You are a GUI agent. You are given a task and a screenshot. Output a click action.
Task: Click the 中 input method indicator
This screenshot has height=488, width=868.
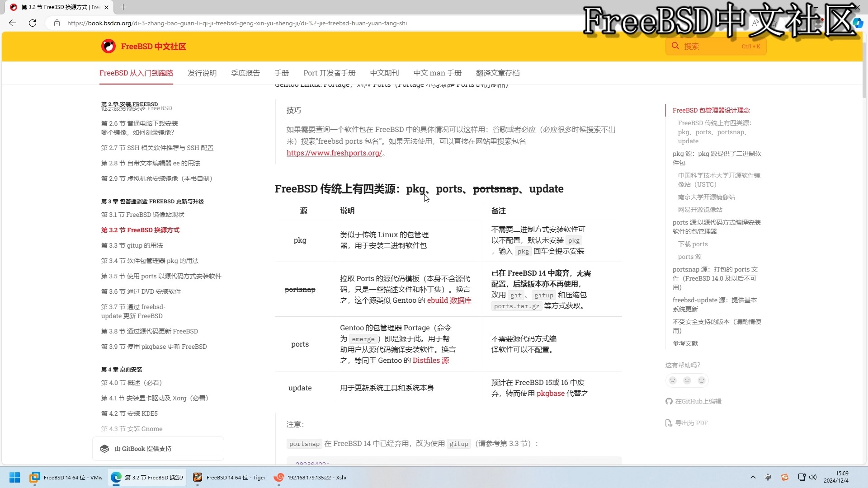(x=768, y=477)
